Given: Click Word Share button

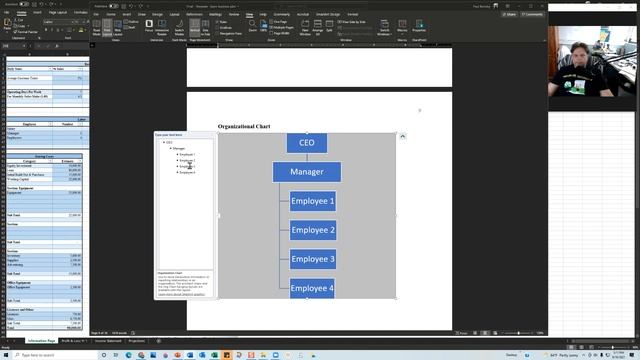Looking at the screenshot, I should [x=509, y=14].
